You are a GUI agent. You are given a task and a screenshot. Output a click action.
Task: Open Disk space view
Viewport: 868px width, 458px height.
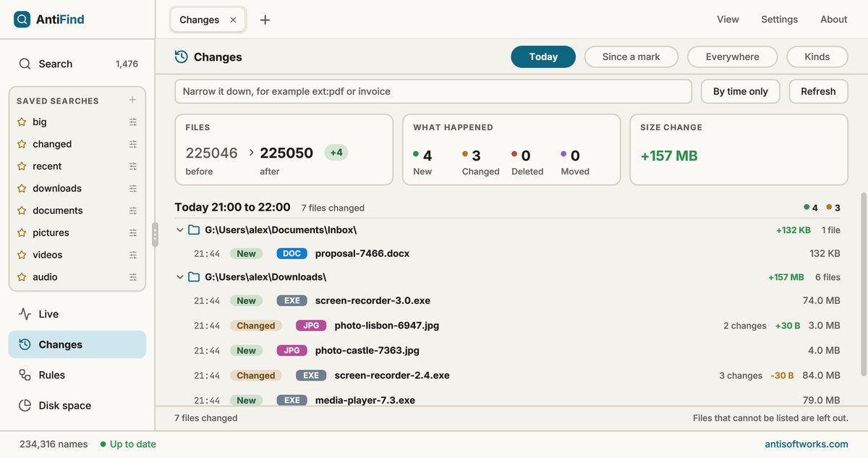[x=77, y=405]
